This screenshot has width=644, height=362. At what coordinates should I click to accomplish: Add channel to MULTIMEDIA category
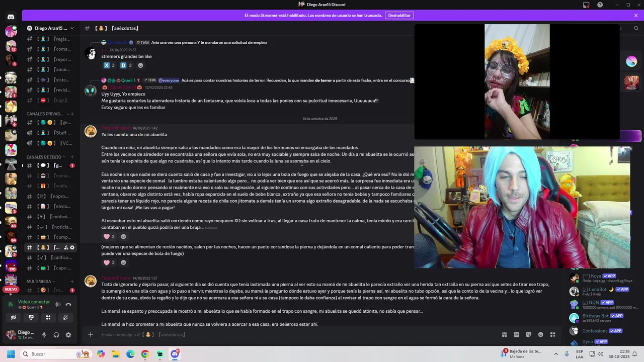tap(72, 282)
